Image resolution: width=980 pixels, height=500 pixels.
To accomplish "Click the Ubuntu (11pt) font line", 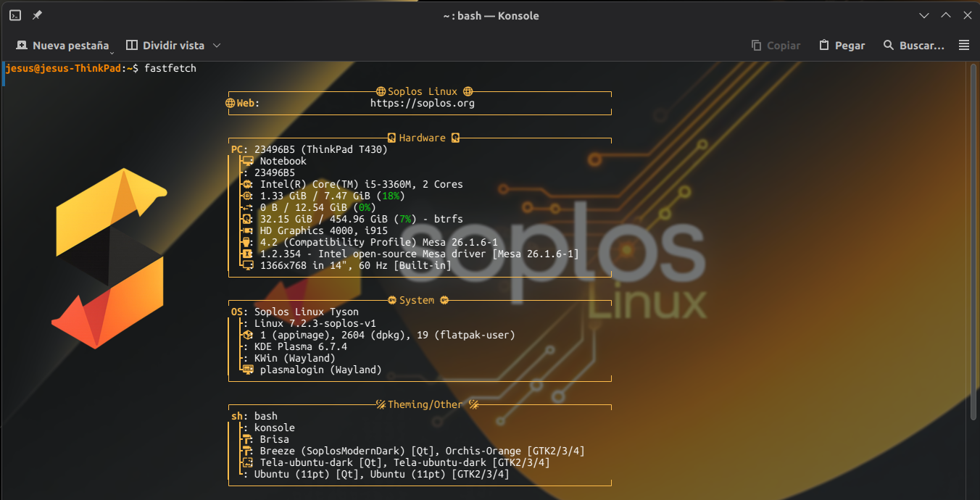I will pos(382,474).
